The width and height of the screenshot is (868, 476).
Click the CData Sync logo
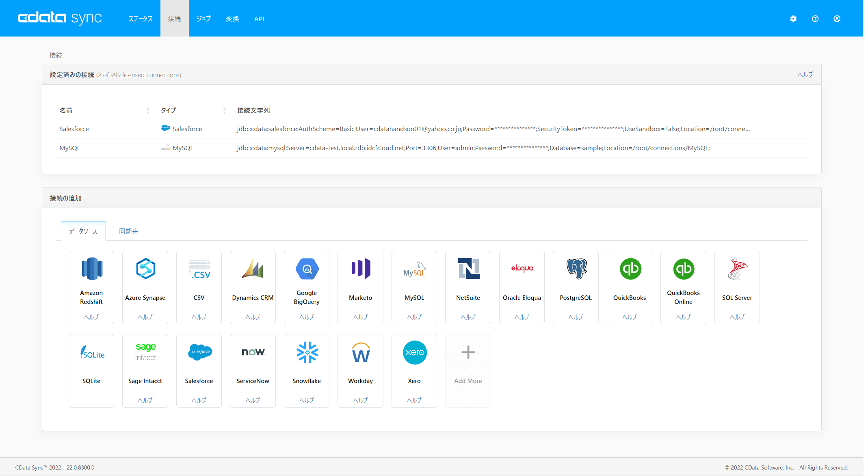[60, 18]
